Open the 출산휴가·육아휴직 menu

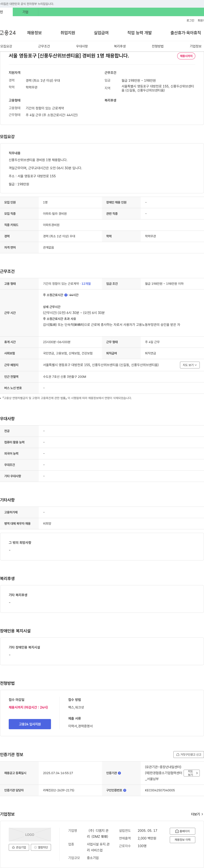click(x=186, y=33)
